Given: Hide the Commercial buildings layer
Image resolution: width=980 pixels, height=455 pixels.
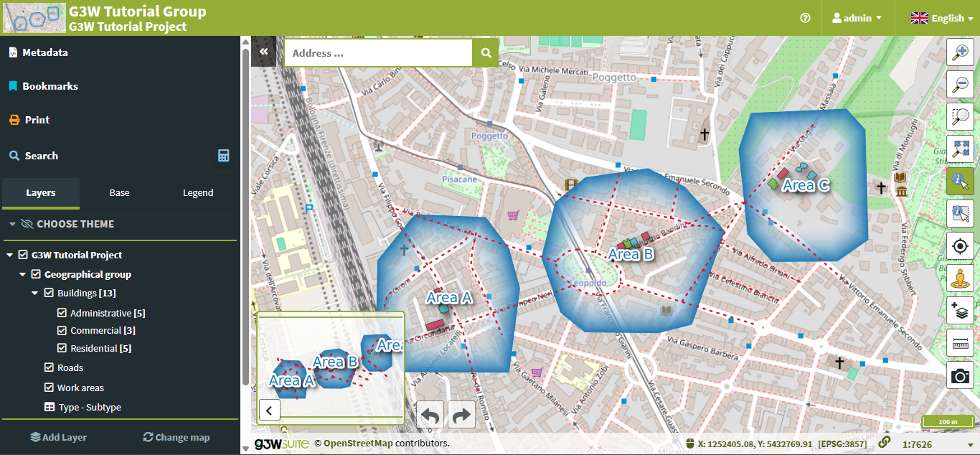Looking at the screenshot, I should tap(62, 330).
